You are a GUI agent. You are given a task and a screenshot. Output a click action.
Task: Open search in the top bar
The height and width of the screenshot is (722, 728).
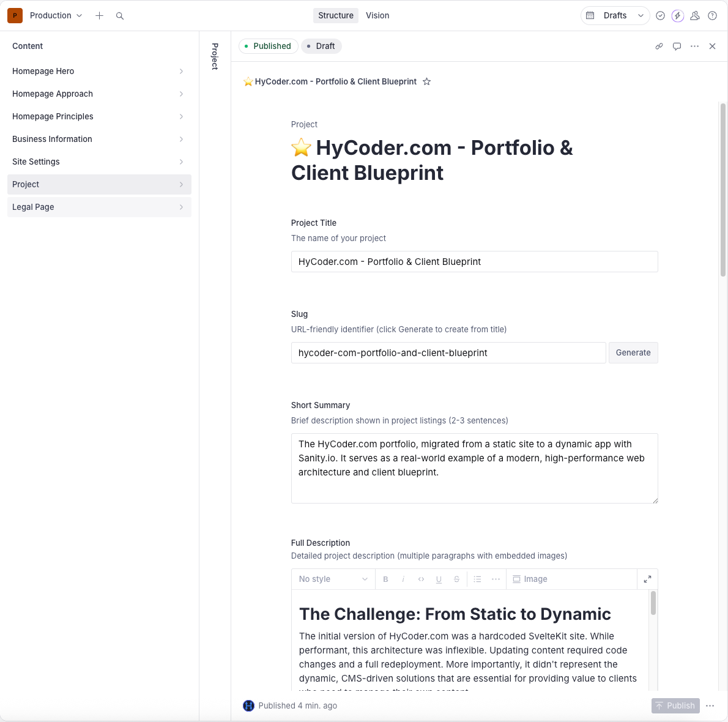pyautogui.click(x=120, y=15)
